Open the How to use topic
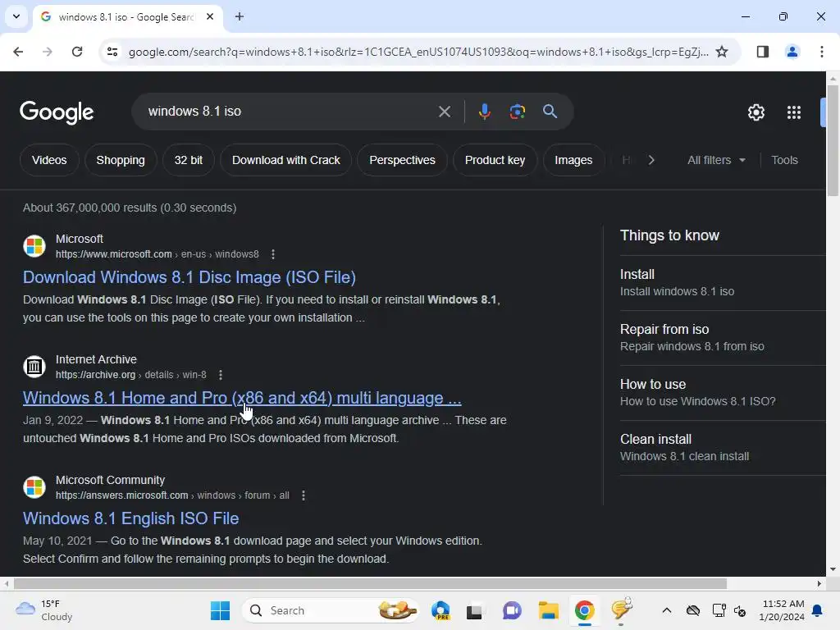This screenshot has height=630, width=840. (x=722, y=393)
